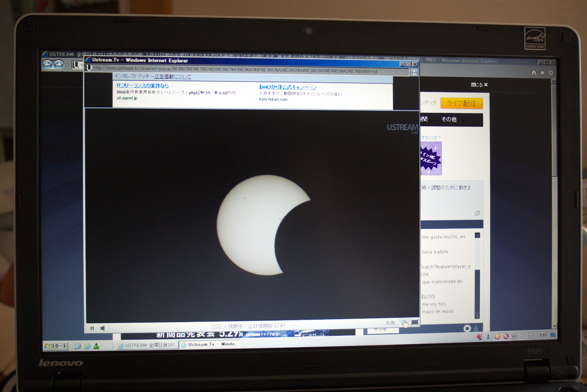Screen dimensions: 587x392
Task: Pop out the description box icon
Action: (x=477, y=213)
